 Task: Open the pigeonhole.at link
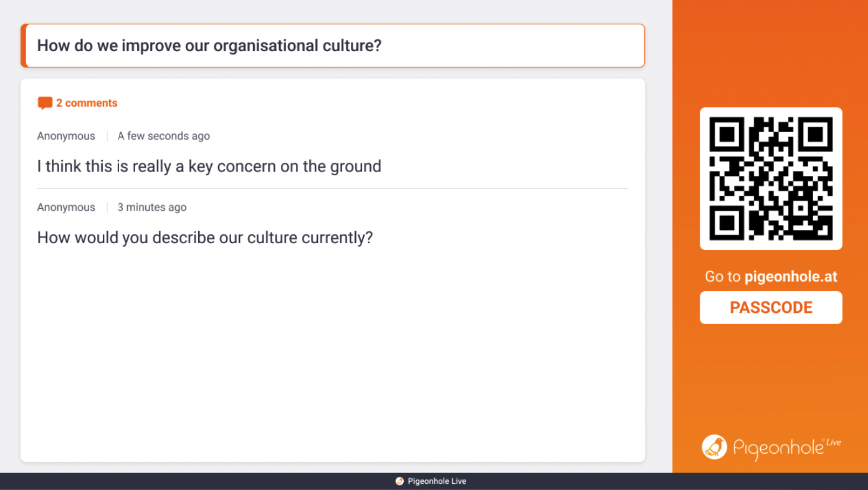[x=790, y=277]
